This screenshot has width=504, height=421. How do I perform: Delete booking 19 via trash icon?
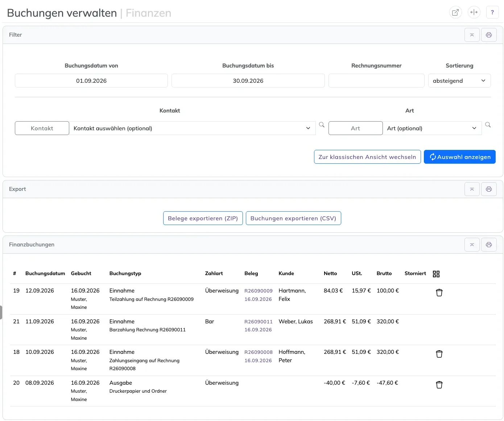pos(439,293)
